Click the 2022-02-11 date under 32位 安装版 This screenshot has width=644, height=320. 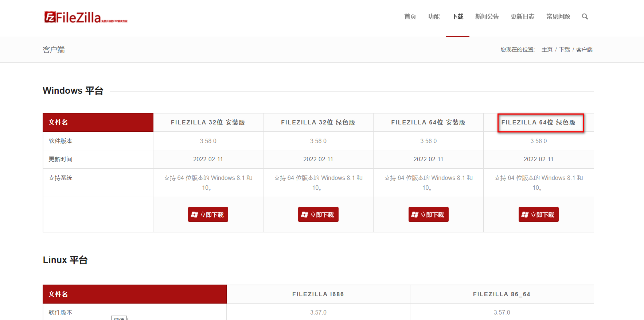pos(208,159)
